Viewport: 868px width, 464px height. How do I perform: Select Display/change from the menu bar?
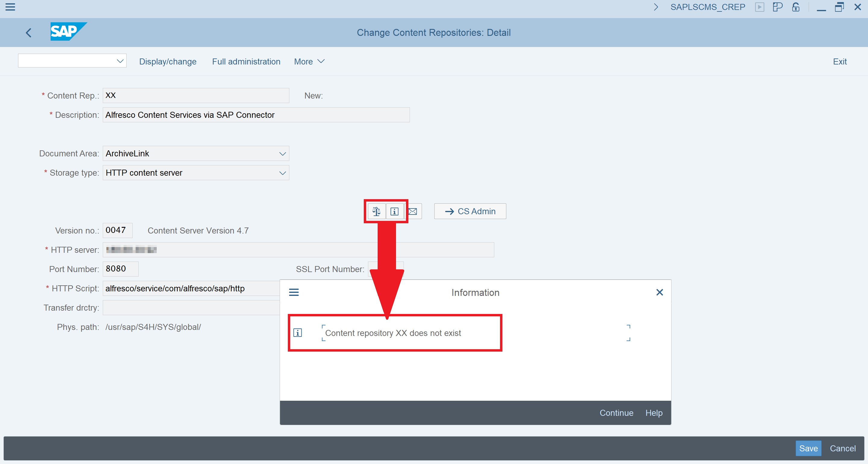pos(168,61)
